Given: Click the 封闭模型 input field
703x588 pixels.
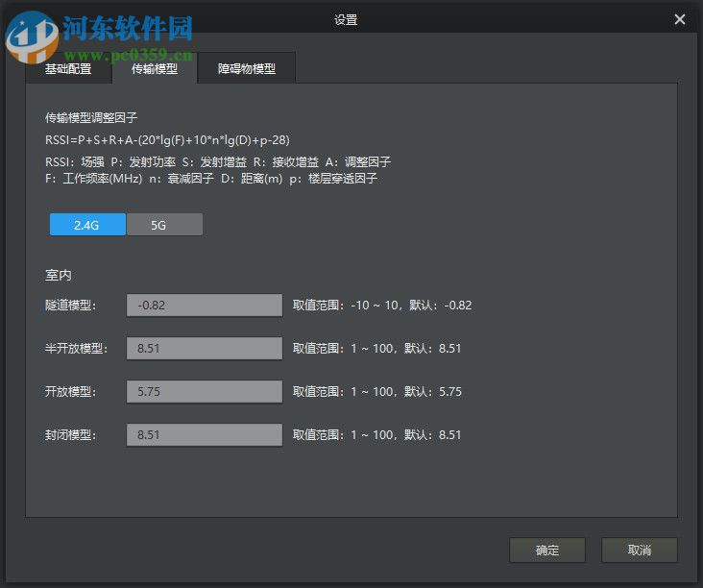Looking at the screenshot, I should click(x=205, y=434).
